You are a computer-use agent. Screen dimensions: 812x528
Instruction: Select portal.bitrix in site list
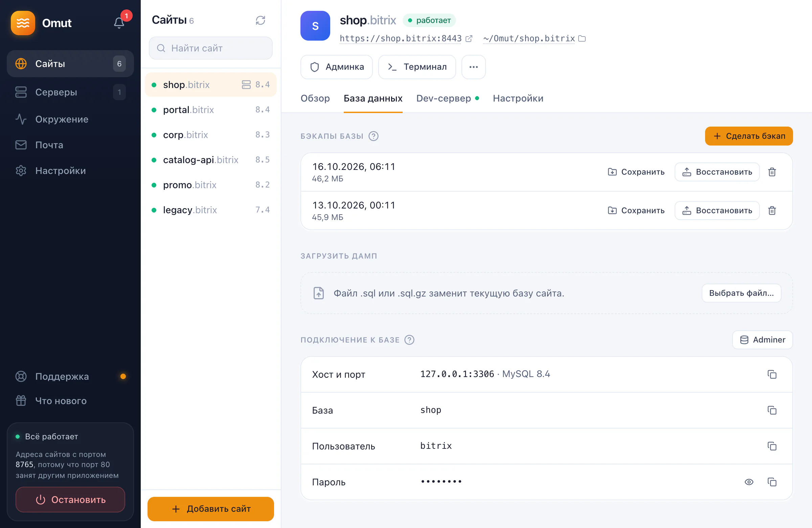pyautogui.click(x=210, y=110)
